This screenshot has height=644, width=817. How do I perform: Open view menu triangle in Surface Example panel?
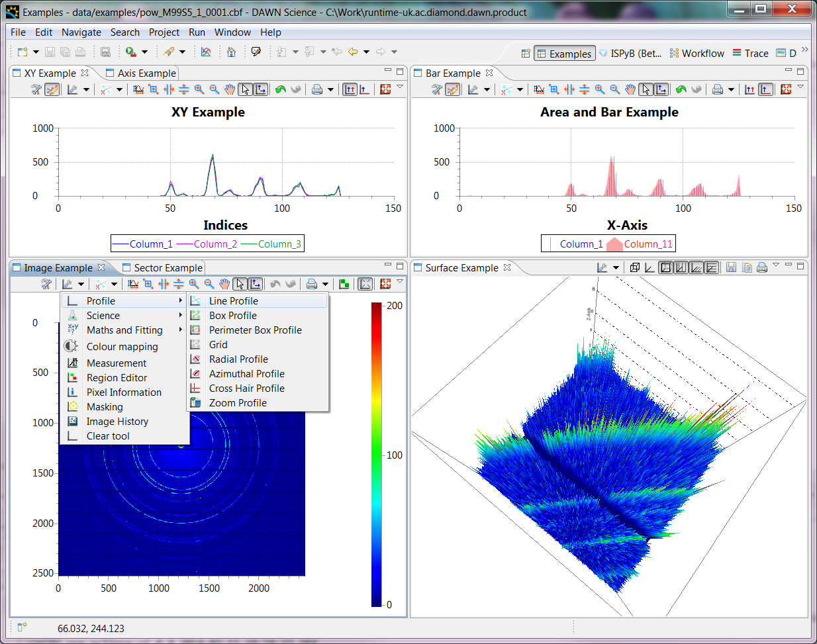776,265
